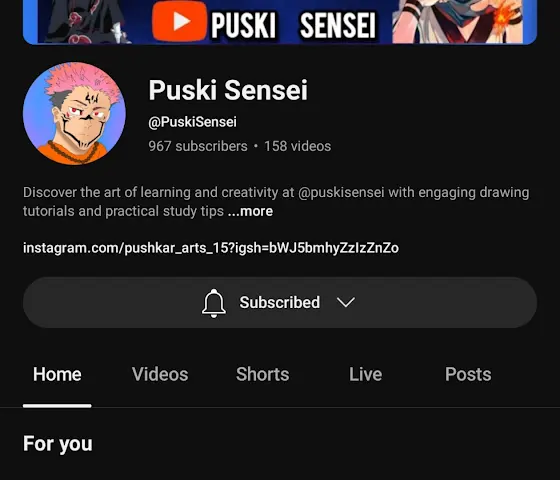
Task: Switch to the Shorts tab
Action: [262, 374]
